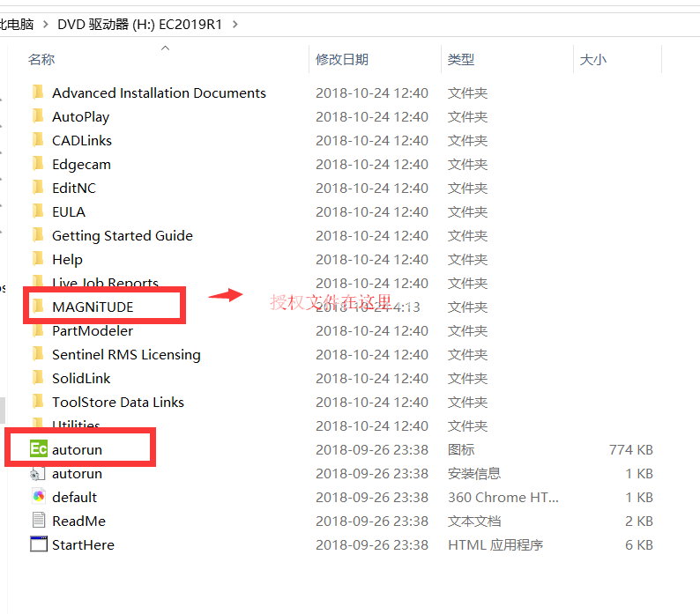The width and height of the screenshot is (700, 614).
Task: Click the 2 KB size cell
Action: tap(639, 522)
